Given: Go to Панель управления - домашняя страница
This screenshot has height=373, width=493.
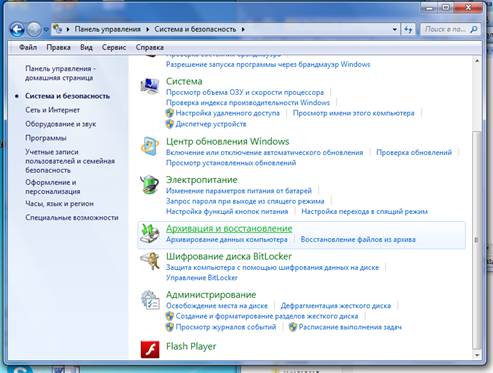Looking at the screenshot, I should click(x=60, y=73).
